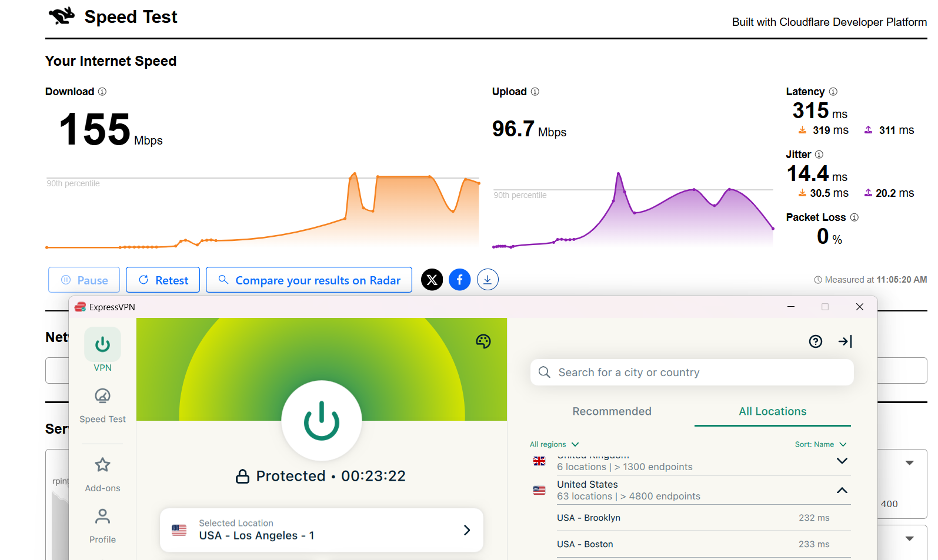Open the dropdown arrow beside 400

pos(910,463)
